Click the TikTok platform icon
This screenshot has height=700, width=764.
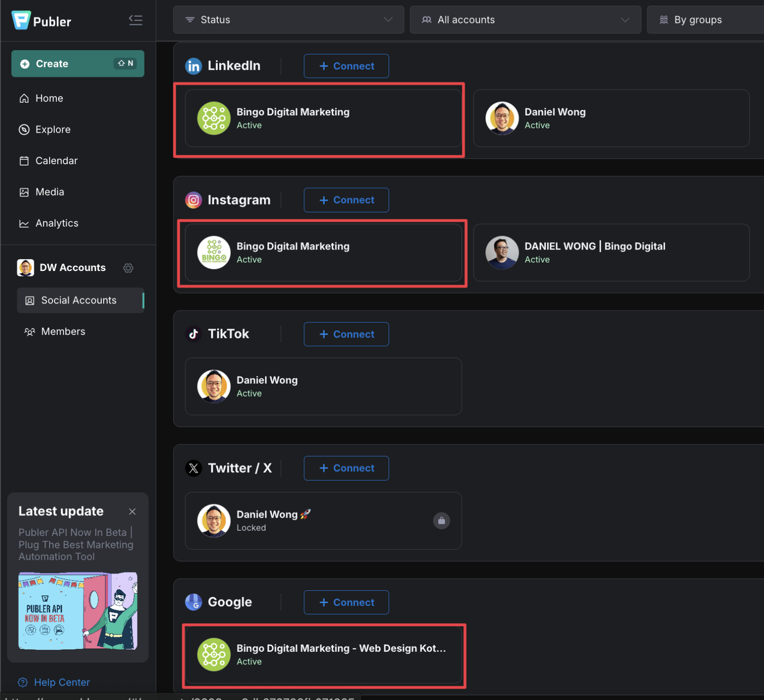pos(193,334)
